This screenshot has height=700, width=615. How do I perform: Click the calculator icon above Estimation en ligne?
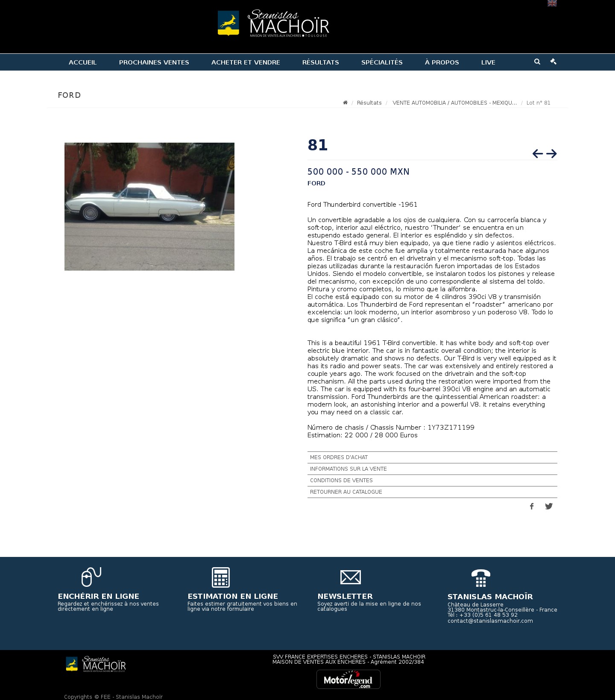click(x=221, y=577)
